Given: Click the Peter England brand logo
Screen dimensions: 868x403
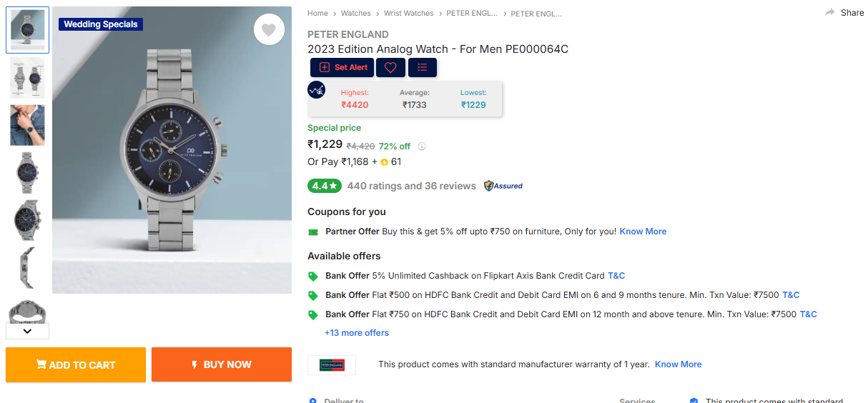Looking at the screenshot, I should coord(332,364).
